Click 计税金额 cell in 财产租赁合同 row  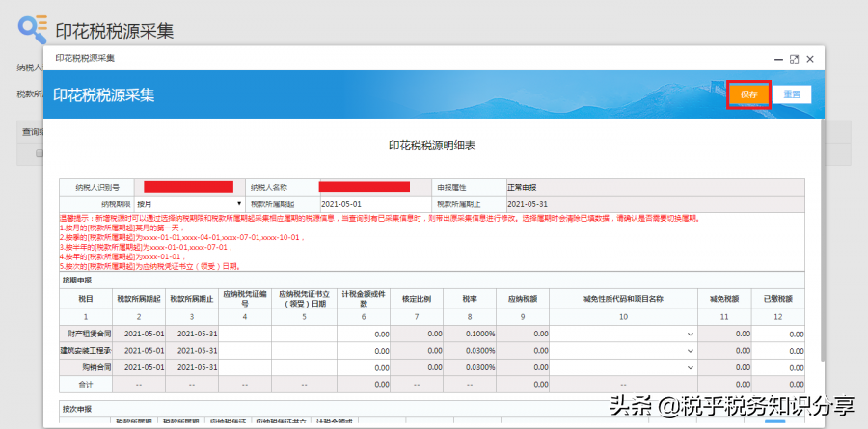pos(364,334)
